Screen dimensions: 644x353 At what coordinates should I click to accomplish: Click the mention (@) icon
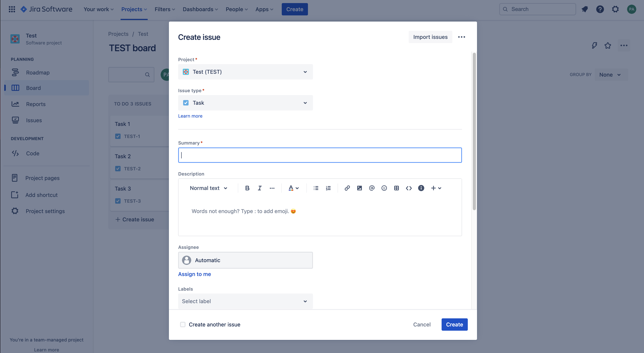point(372,188)
